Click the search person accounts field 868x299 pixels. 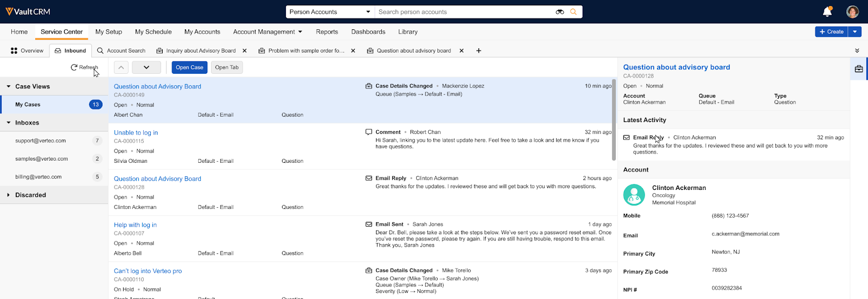(x=464, y=12)
